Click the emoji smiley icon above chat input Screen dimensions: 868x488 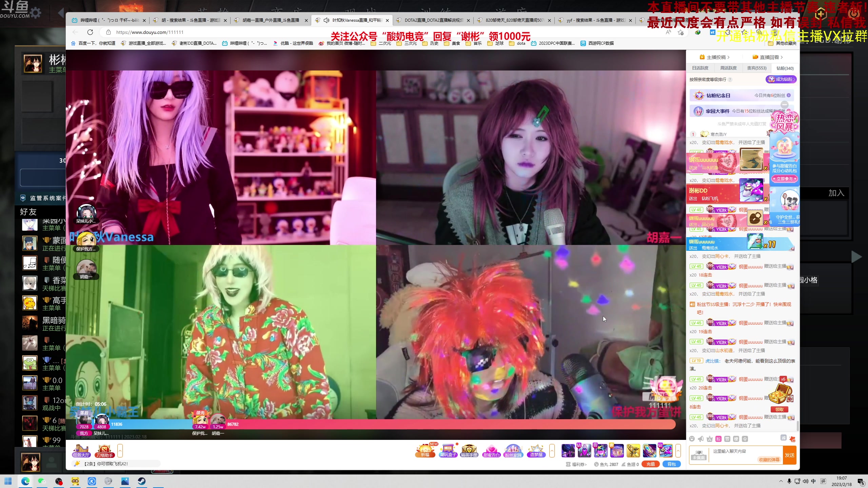(x=692, y=439)
